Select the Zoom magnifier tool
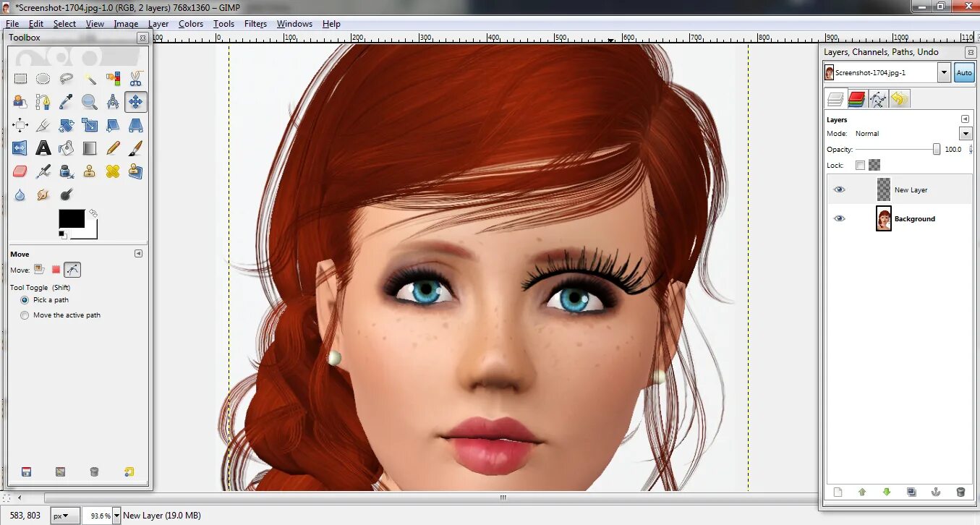Image resolution: width=980 pixels, height=525 pixels. (90, 102)
